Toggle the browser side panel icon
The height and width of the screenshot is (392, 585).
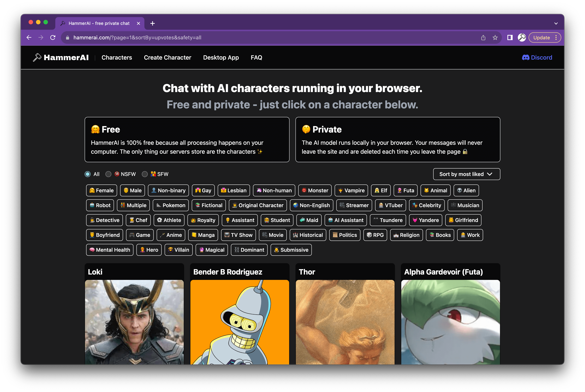coord(510,38)
